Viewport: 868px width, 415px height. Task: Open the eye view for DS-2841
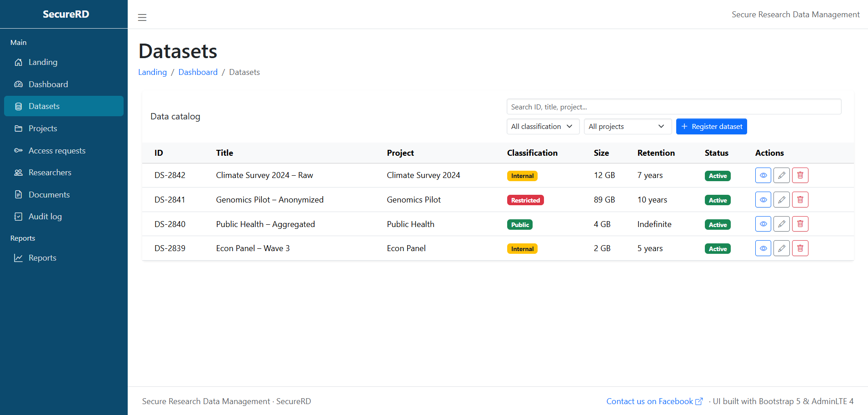click(x=763, y=199)
